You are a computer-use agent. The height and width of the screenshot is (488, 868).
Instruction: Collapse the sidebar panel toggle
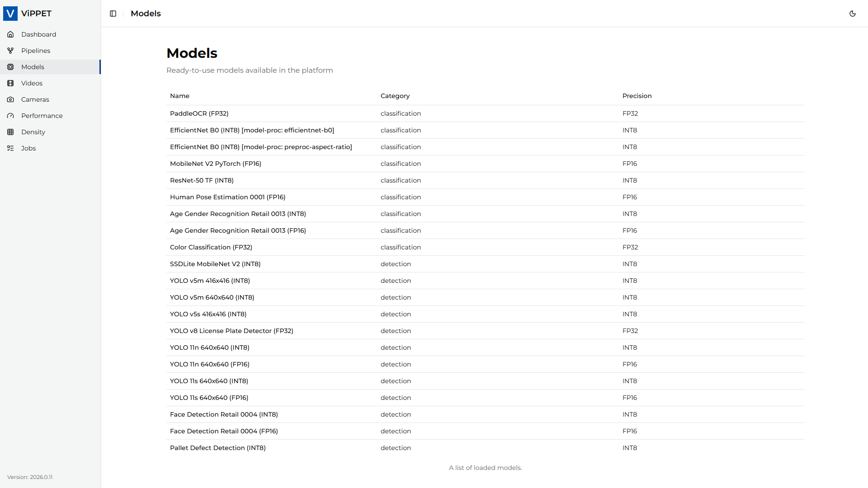pyautogui.click(x=113, y=14)
